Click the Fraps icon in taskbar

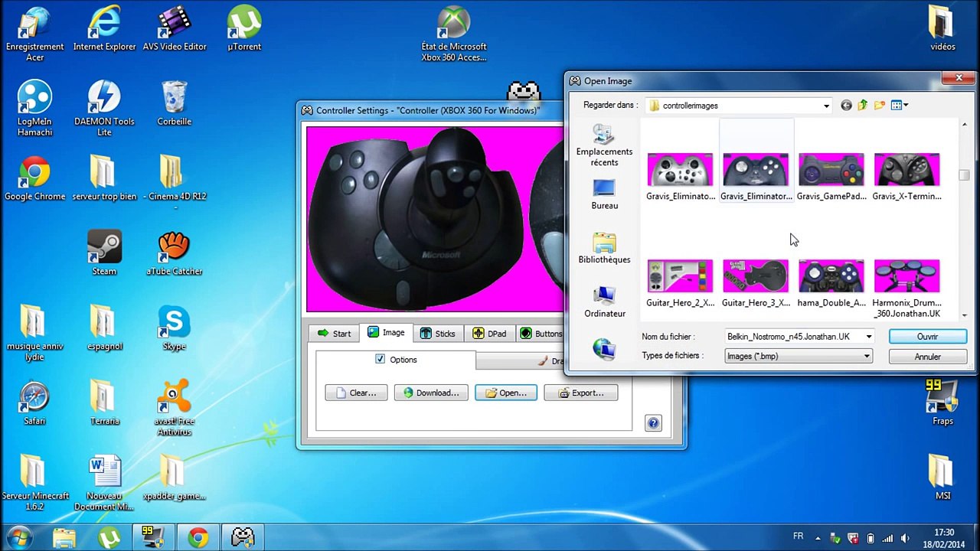tap(153, 537)
